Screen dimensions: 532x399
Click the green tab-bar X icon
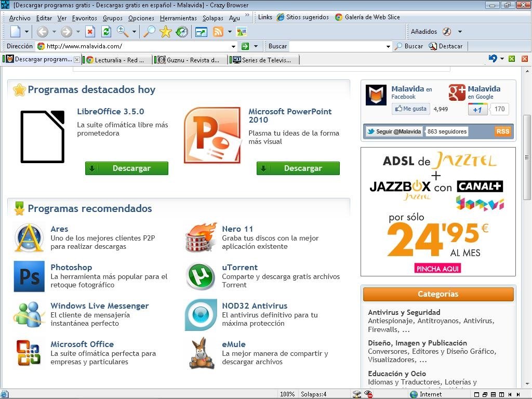(512, 59)
